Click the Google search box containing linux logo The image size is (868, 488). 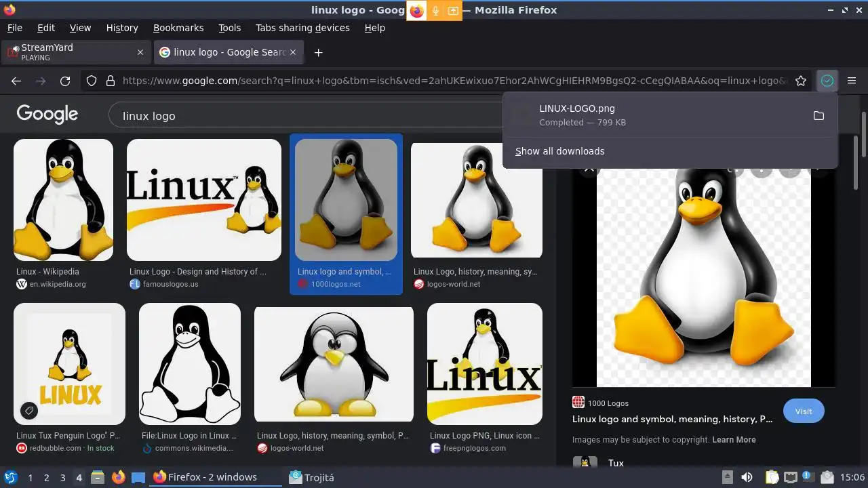tap(305, 116)
